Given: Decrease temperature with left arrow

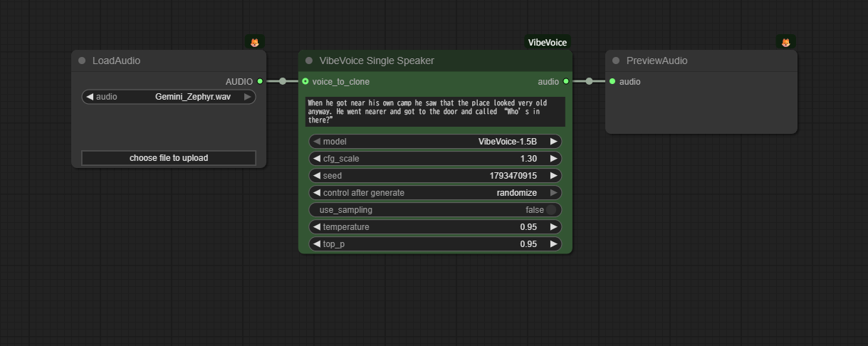Looking at the screenshot, I should 317,227.
